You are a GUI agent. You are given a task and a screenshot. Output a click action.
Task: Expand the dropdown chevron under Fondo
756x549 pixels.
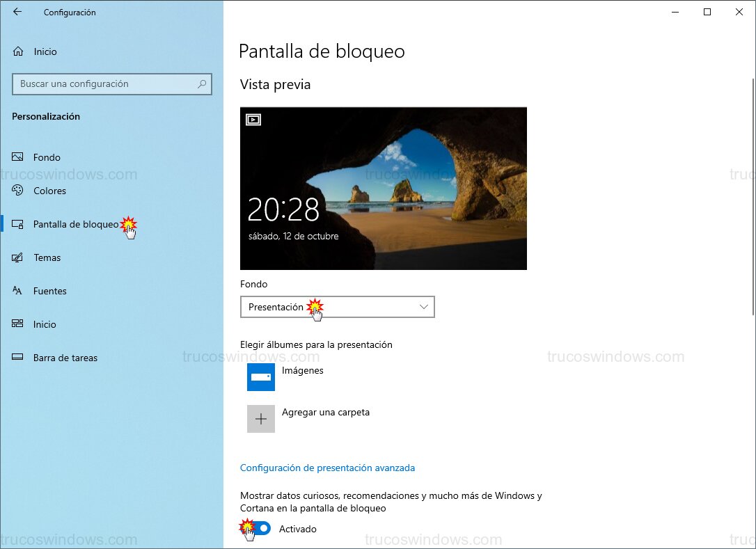click(x=424, y=307)
